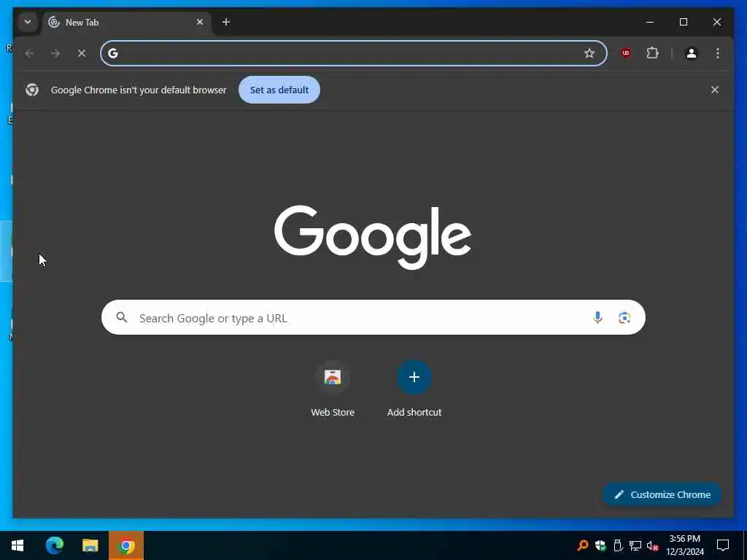Open Windows Security tray icon
Screen dimensions: 747x560
[600, 545]
